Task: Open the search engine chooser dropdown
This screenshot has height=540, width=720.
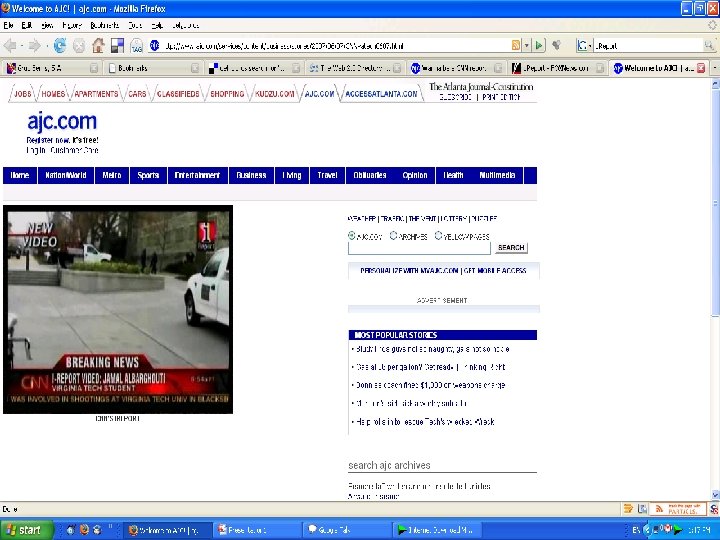Action: (x=590, y=45)
